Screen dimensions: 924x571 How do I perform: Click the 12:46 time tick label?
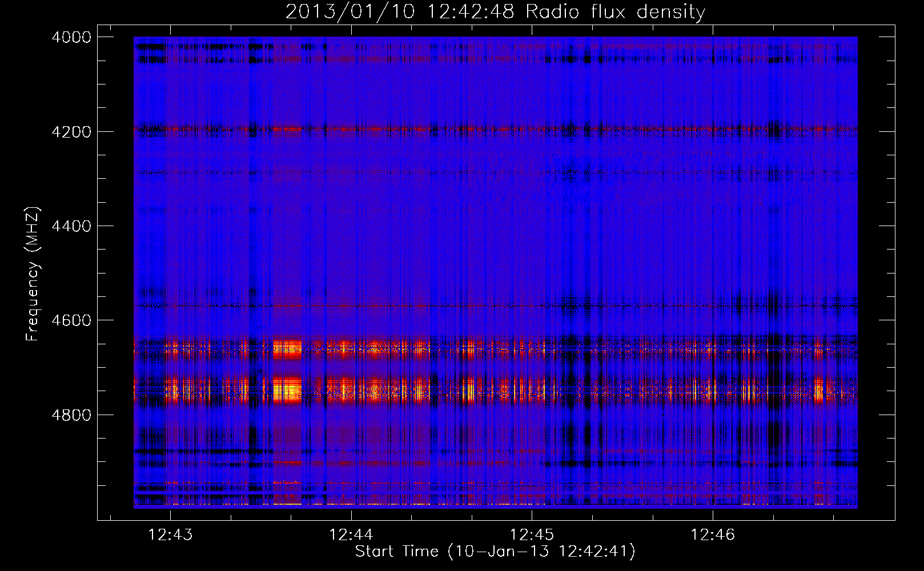pos(713,535)
